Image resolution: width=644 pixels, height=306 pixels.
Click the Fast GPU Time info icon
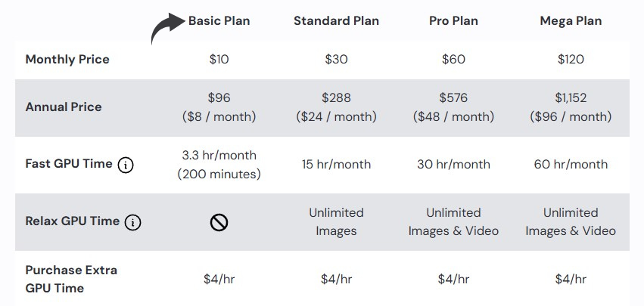click(126, 165)
